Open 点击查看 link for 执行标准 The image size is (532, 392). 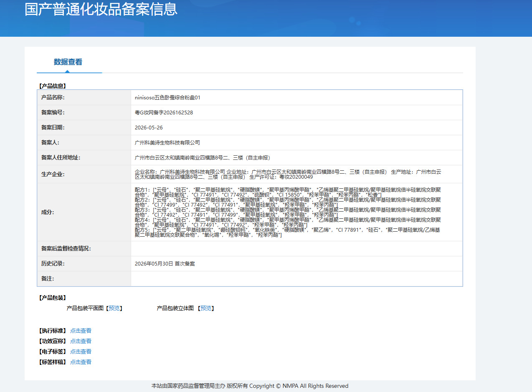click(x=81, y=331)
